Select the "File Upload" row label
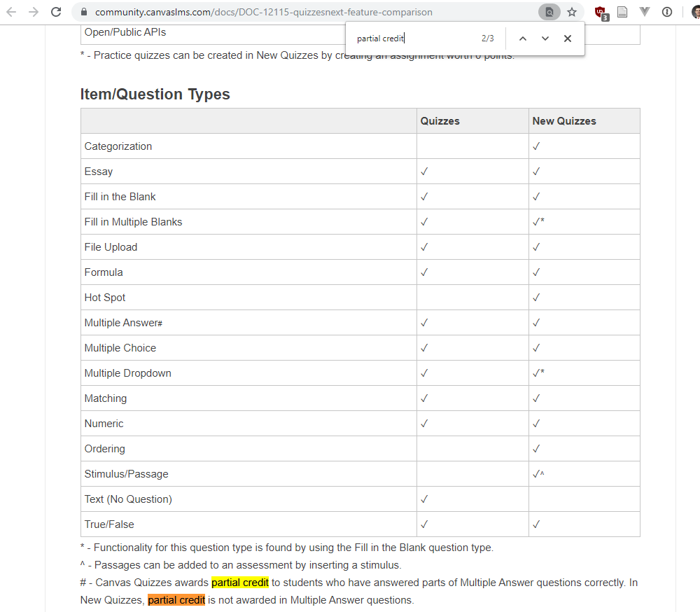The height and width of the screenshot is (612, 700). pos(111,247)
